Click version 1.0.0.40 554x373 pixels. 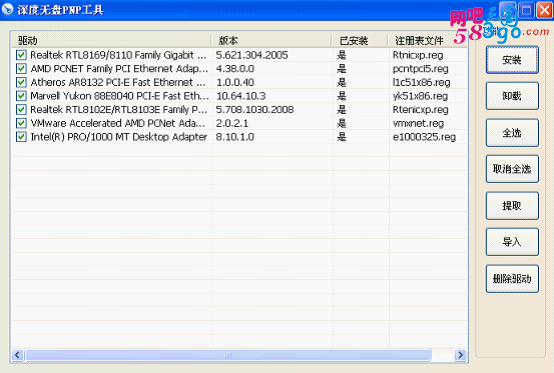[x=235, y=82]
